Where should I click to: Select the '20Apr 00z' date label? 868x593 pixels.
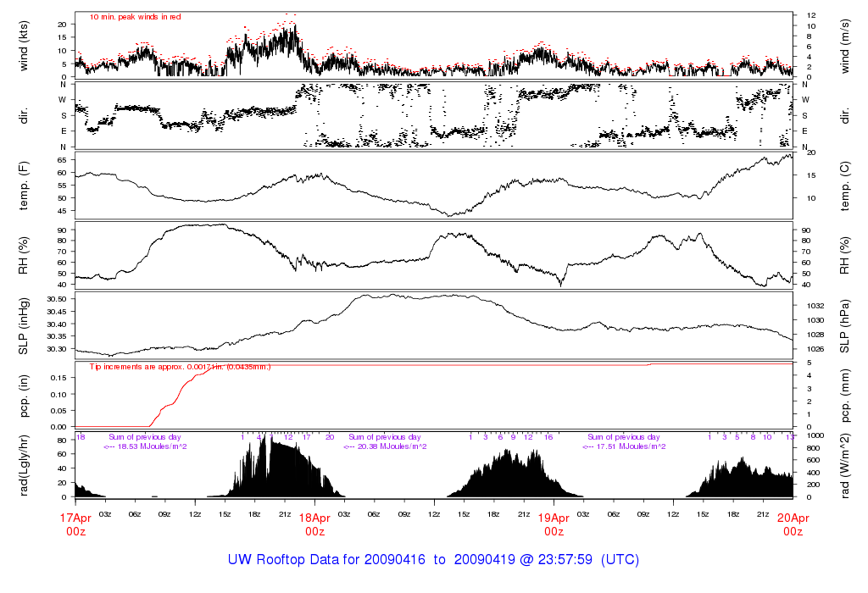(793, 524)
